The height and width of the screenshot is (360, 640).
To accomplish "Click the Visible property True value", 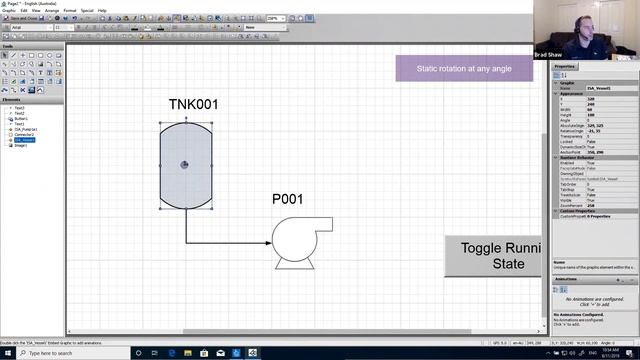I will point(611,200).
